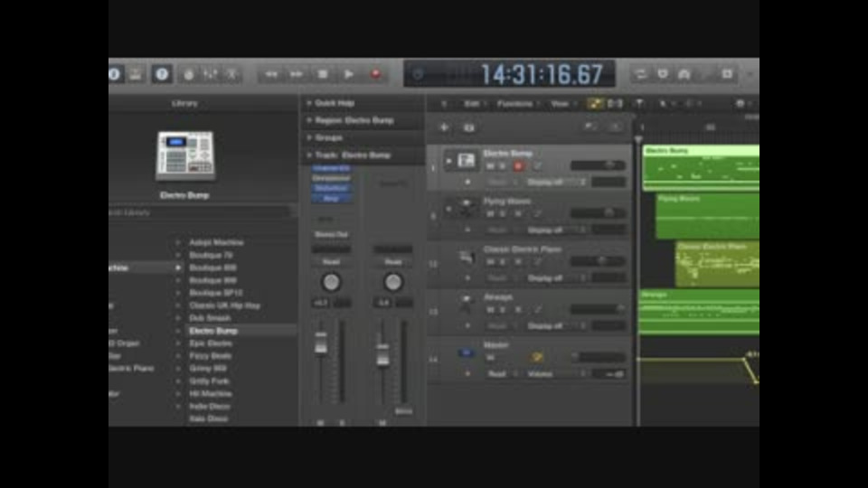The width and height of the screenshot is (868, 488).
Task: Adjust the right channel strip volume fader
Action: [x=382, y=354]
